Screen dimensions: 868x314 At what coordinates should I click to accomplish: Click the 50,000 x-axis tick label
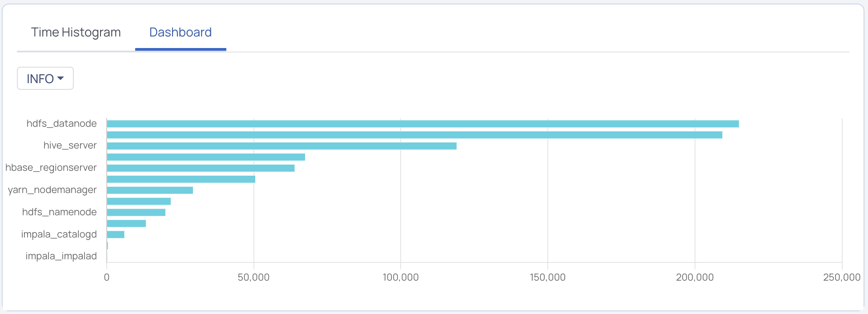point(253,278)
